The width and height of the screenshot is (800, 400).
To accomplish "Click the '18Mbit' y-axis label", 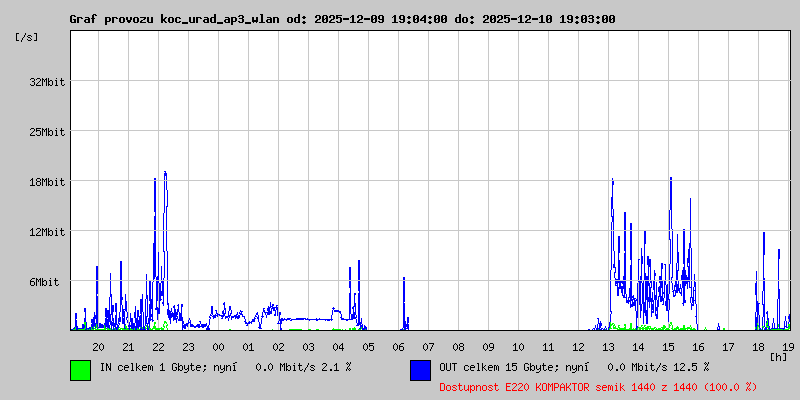I will point(47,183).
